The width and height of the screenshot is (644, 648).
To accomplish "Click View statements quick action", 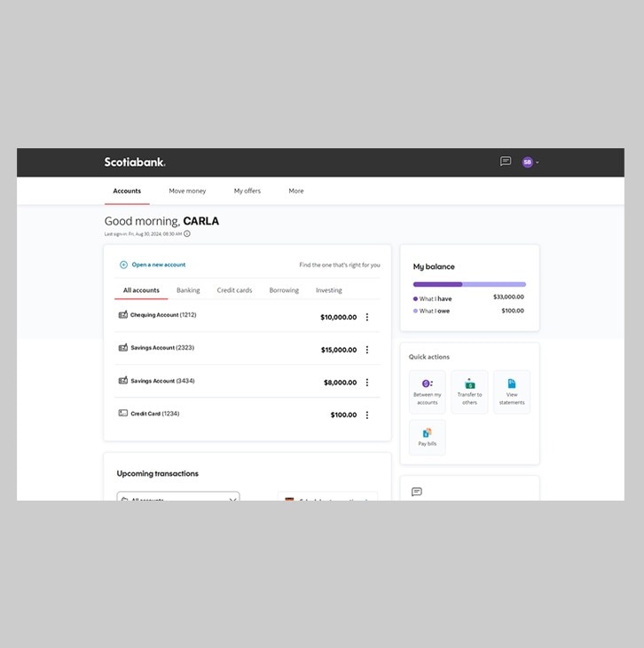I will pos(512,391).
